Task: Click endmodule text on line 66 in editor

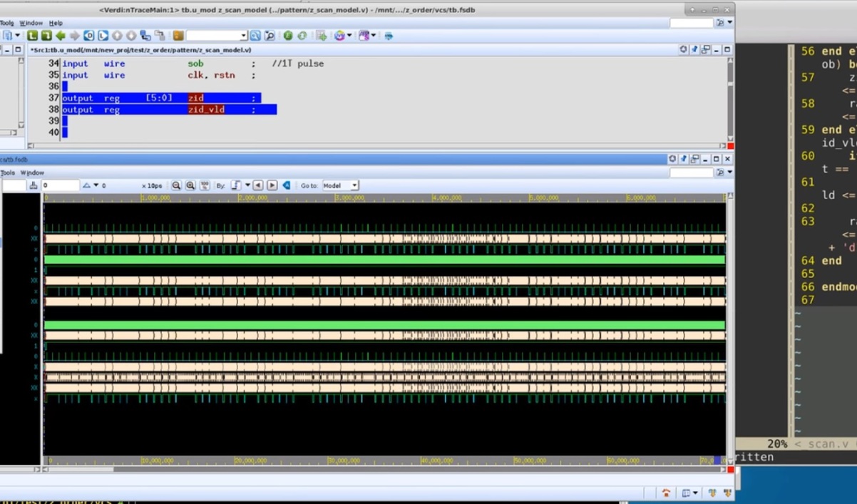Action: pyautogui.click(x=839, y=287)
